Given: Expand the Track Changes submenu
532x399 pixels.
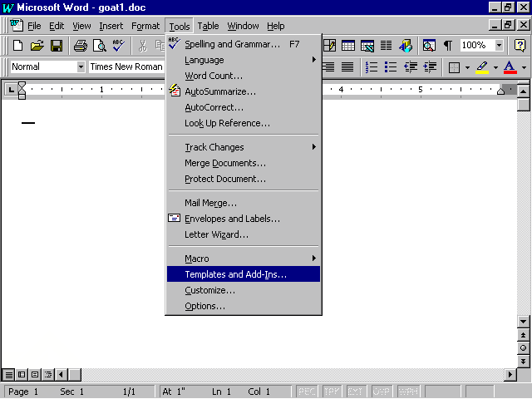Looking at the screenshot, I should 244,147.
